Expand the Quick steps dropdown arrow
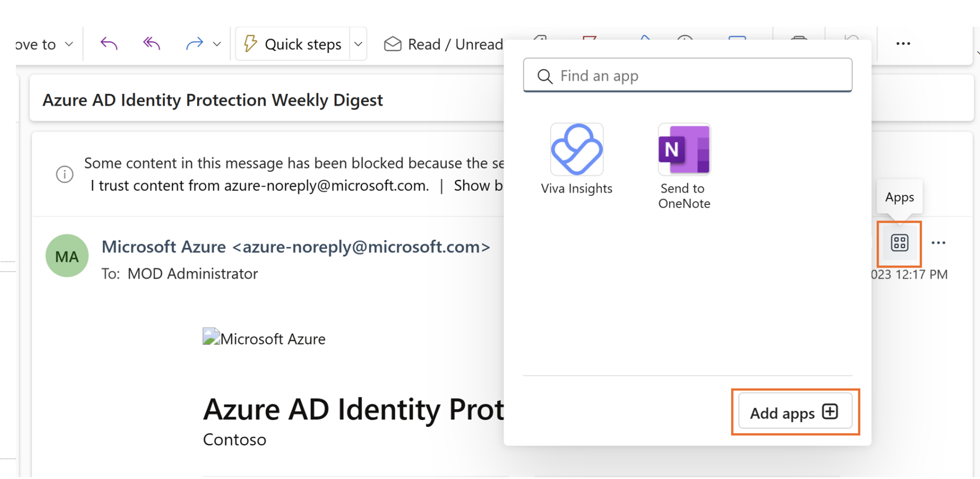 (x=358, y=44)
